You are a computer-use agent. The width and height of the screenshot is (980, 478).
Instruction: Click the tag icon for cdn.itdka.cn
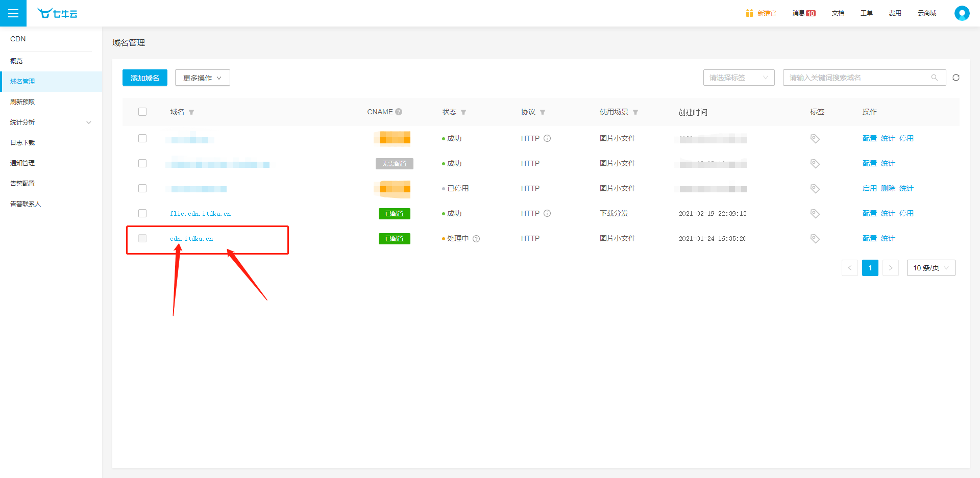[815, 239]
